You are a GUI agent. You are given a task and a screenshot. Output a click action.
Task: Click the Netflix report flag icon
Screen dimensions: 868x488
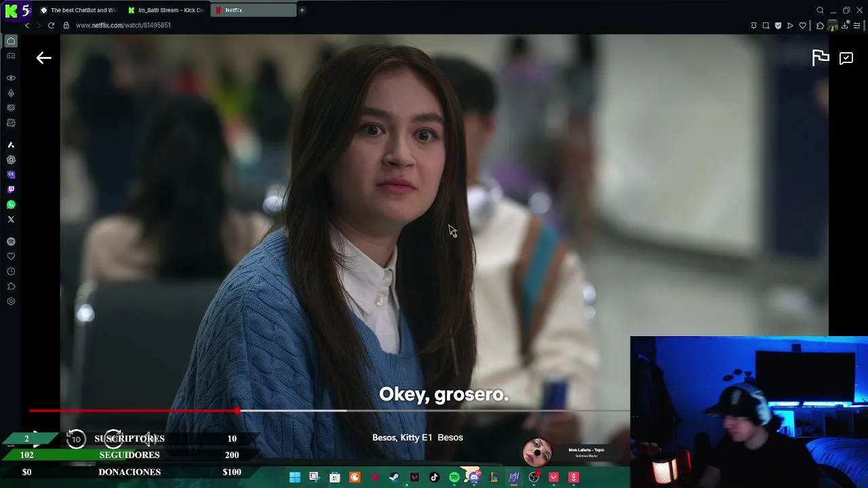(821, 58)
